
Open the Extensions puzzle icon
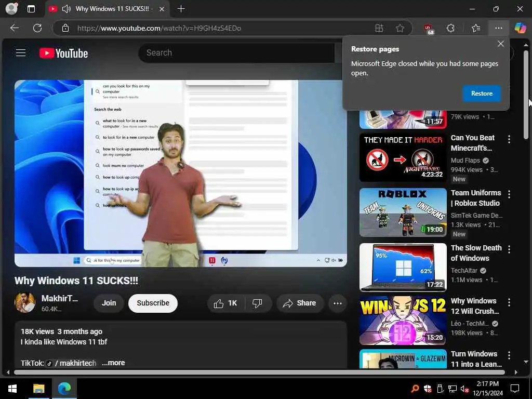pyautogui.click(x=450, y=28)
